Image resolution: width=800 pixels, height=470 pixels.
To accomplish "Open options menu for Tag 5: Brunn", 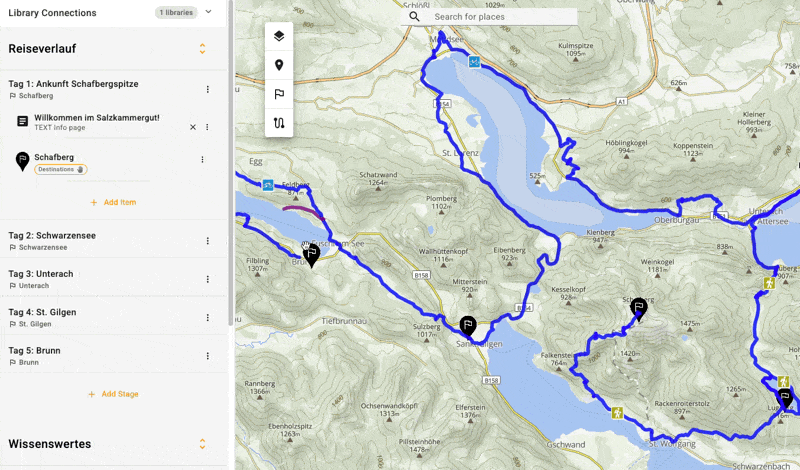I will (208, 356).
